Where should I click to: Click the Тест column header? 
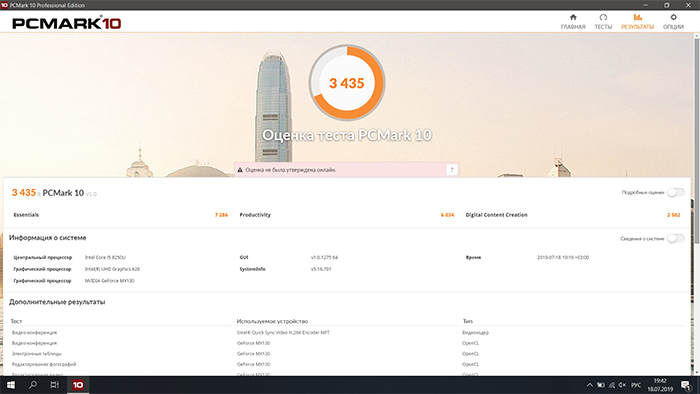pos(16,321)
